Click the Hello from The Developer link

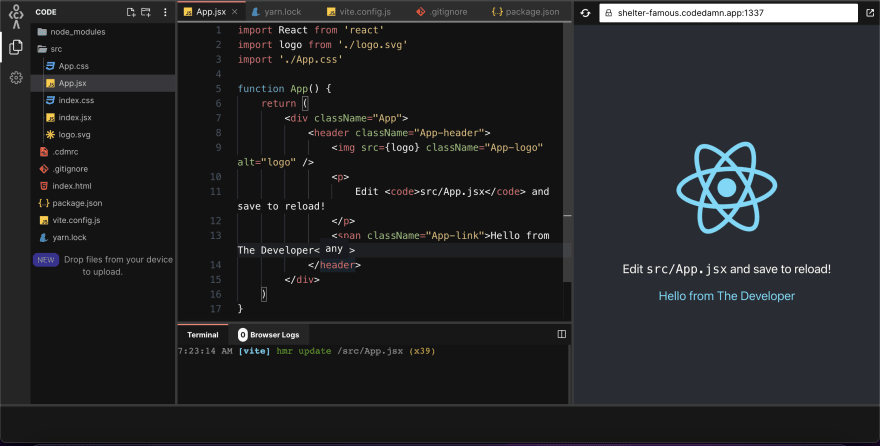point(726,296)
